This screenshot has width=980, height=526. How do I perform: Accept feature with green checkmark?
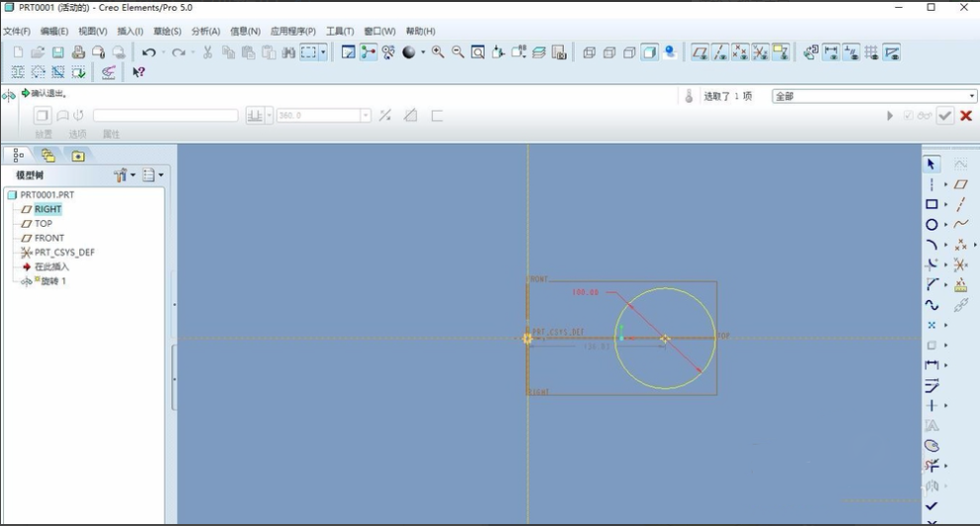[945, 116]
